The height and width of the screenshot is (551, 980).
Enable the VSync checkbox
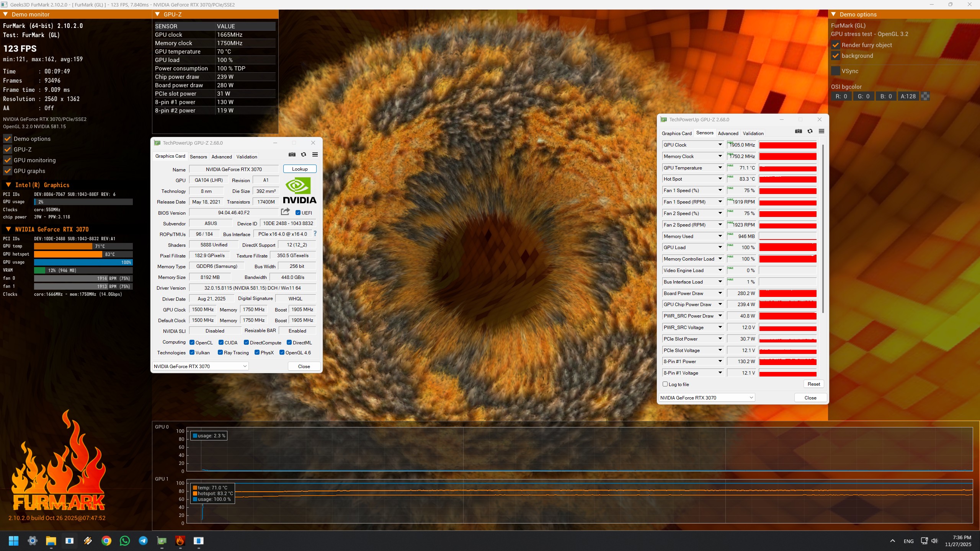836,71
